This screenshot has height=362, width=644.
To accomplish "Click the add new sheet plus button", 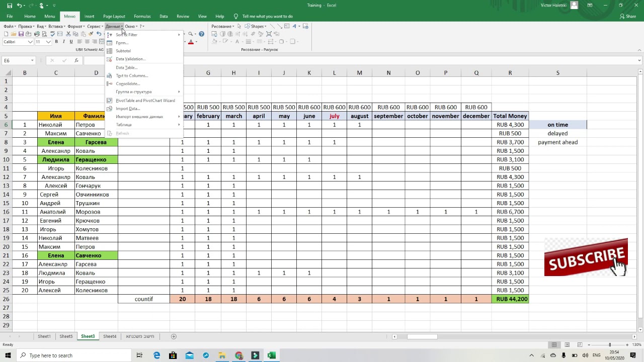I will pos(174,336).
